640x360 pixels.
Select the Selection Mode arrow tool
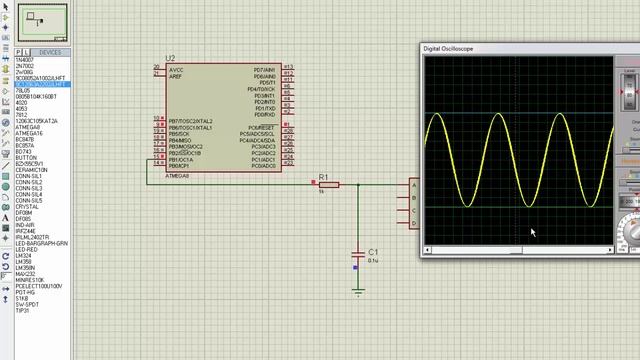(5, 6)
